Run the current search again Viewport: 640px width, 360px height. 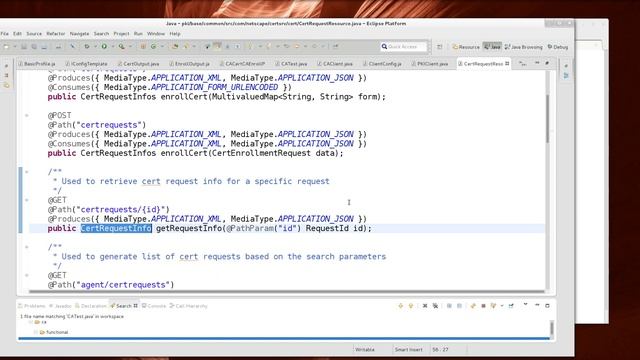[x=473, y=306]
